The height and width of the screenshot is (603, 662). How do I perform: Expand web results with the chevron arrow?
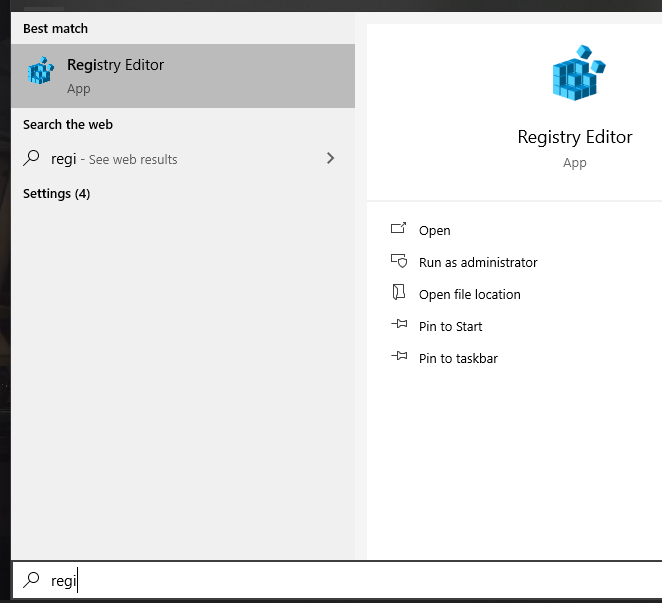click(x=330, y=158)
